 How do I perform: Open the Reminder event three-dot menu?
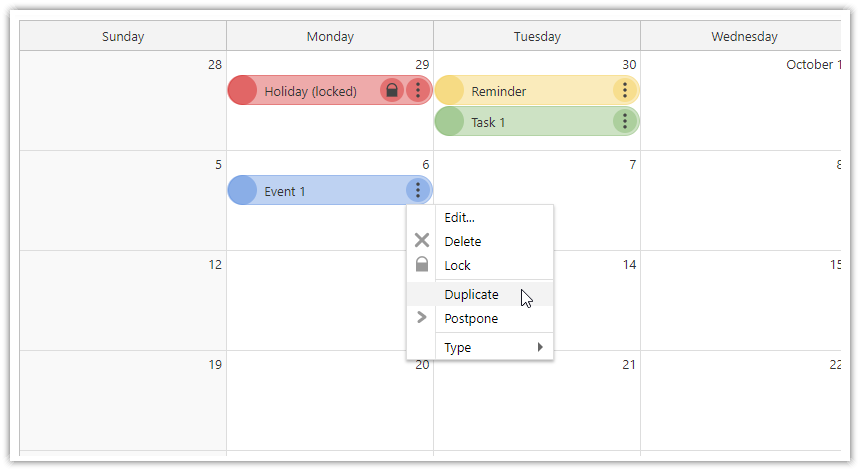pos(625,91)
